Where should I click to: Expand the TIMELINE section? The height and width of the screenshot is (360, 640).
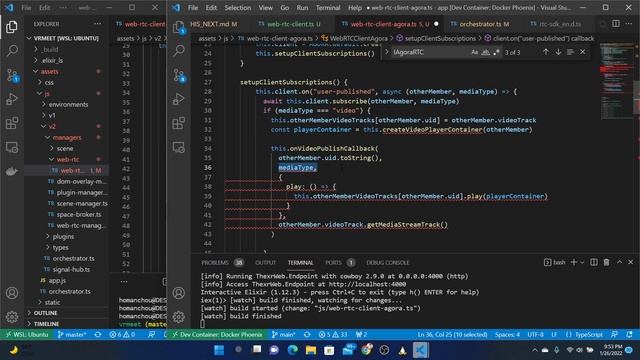(x=46, y=324)
